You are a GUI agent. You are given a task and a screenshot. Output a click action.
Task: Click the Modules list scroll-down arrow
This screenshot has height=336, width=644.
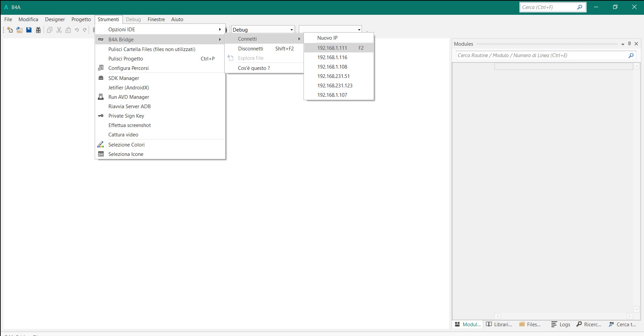[x=636, y=309]
